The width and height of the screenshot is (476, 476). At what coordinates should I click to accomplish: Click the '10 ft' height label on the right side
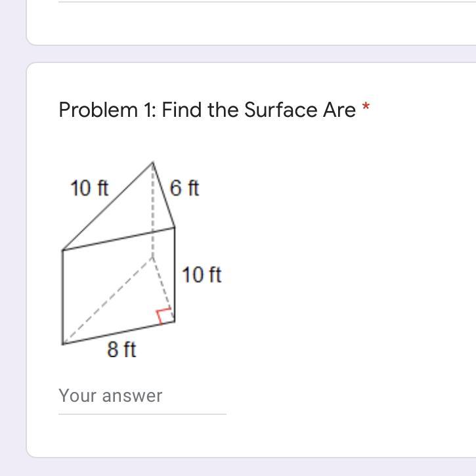click(x=202, y=274)
